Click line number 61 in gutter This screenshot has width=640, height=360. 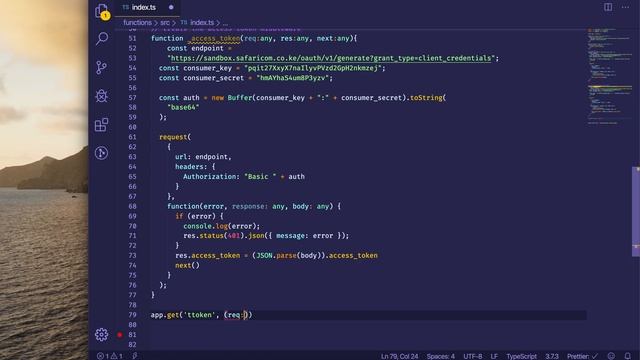click(x=132, y=137)
